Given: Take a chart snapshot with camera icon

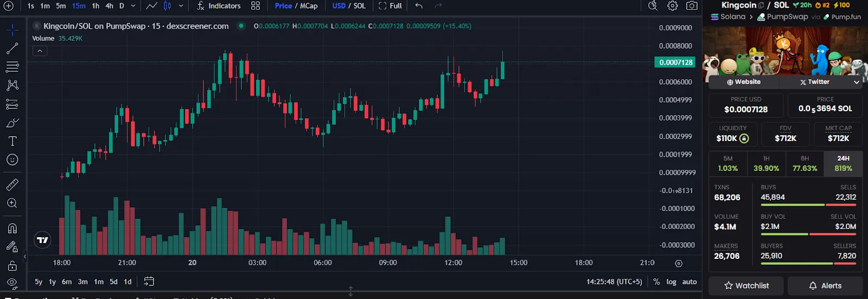Looking at the screenshot, I should point(692,6).
